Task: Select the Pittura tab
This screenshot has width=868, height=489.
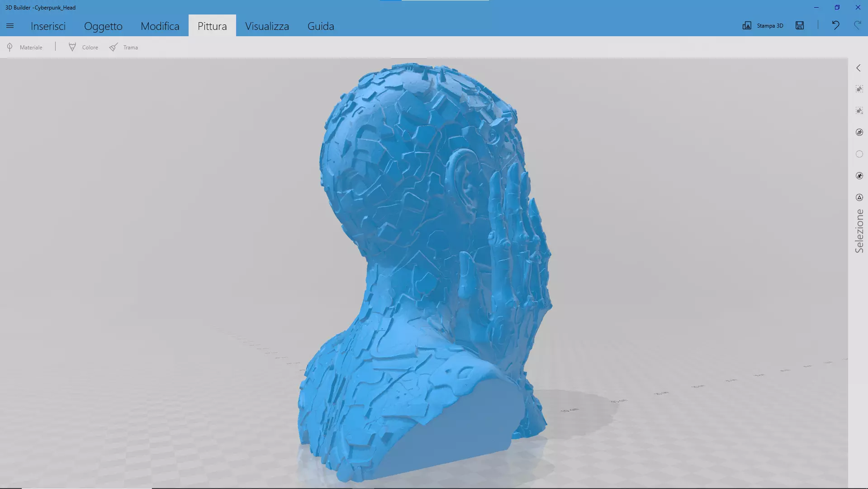Action: (x=212, y=26)
